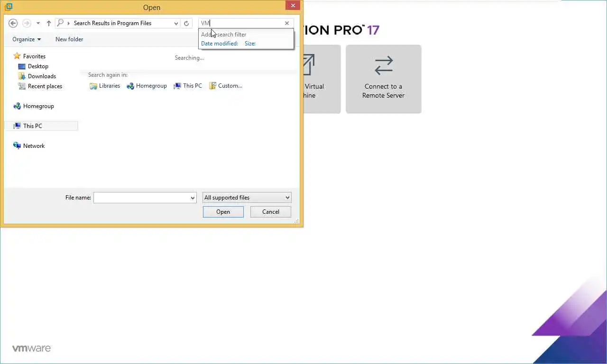Screen dimensions: 607x364
Task: Search again in This PC
Action: click(188, 86)
